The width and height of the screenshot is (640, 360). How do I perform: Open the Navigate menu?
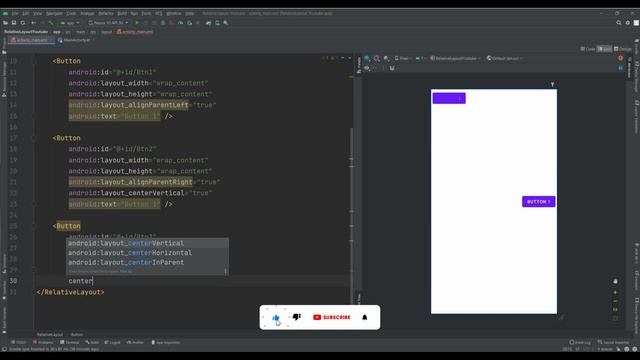[54, 13]
